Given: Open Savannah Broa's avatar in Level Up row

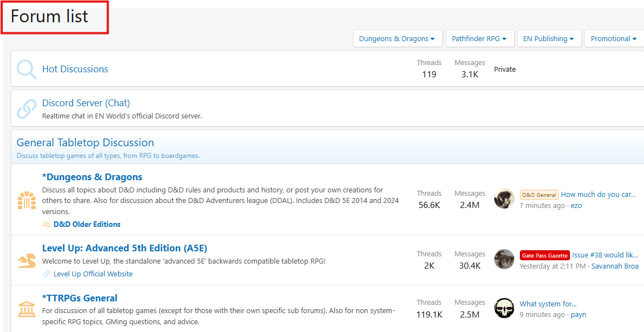Looking at the screenshot, I should coord(504,259).
